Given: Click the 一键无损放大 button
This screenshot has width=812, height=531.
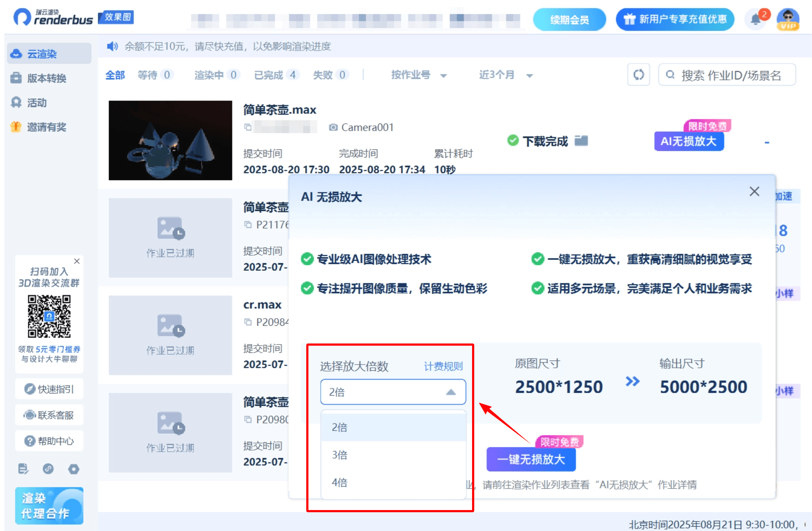Looking at the screenshot, I should [531, 459].
